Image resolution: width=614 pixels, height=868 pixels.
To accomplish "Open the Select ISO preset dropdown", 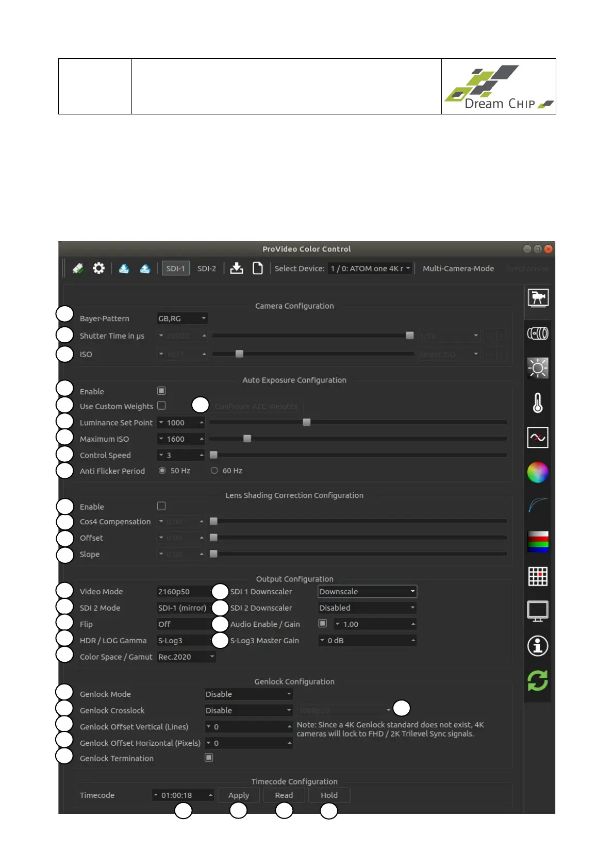I will [449, 355].
